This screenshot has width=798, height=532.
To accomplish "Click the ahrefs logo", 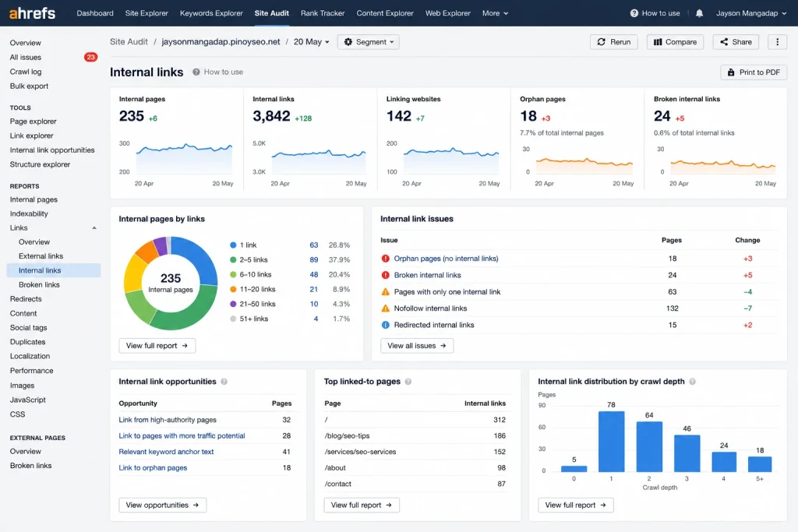I will pyautogui.click(x=32, y=13).
